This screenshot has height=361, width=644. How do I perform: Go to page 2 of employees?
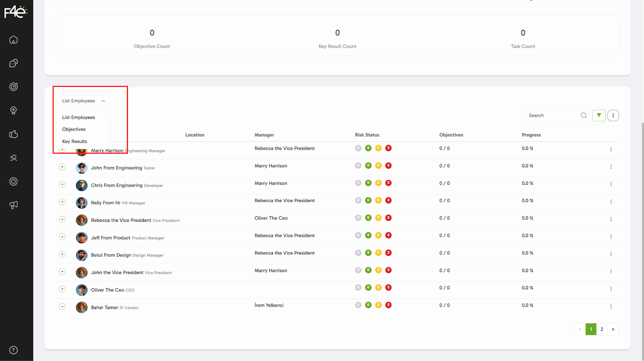(602, 329)
